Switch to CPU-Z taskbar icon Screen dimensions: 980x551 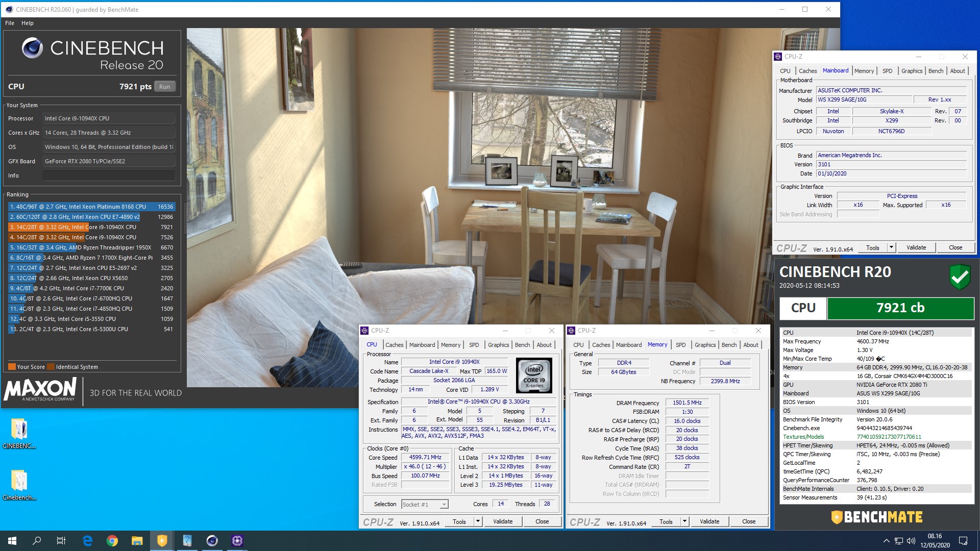point(237,541)
